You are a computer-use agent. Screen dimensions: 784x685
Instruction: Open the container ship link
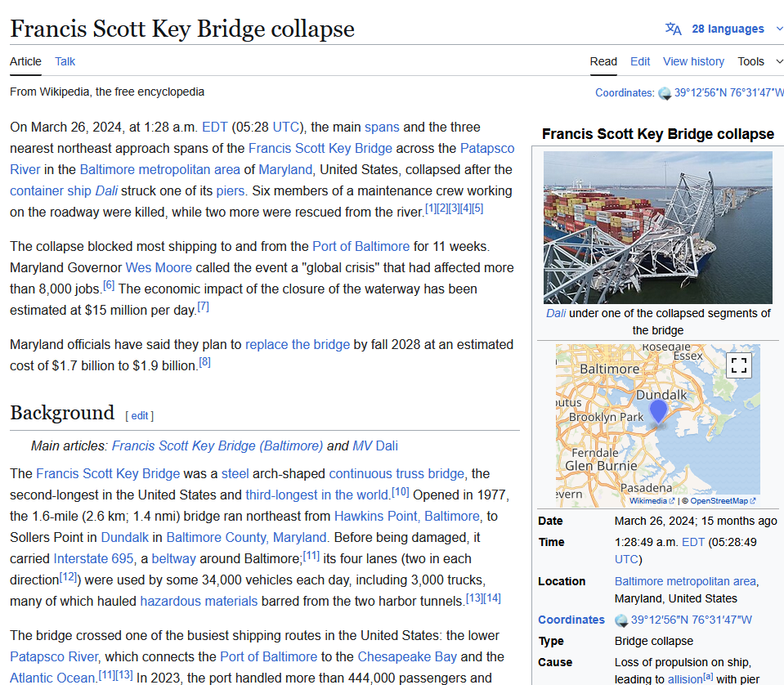pyautogui.click(x=51, y=190)
